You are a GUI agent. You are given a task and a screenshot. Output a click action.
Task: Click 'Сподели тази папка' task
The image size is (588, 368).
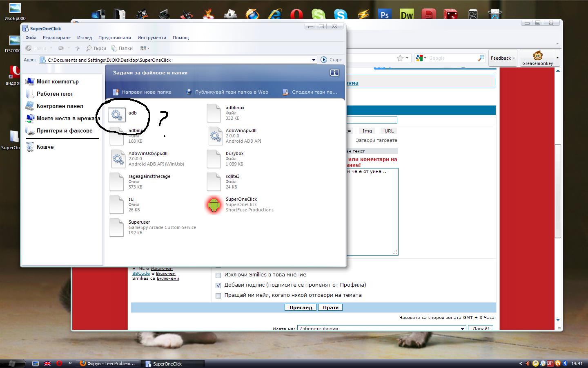pyautogui.click(x=310, y=92)
